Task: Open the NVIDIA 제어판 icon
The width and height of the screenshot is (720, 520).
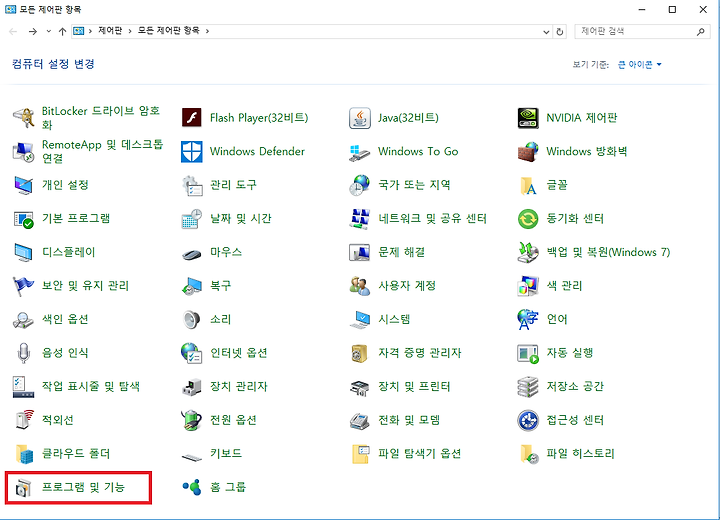Action: tap(528, 118)
